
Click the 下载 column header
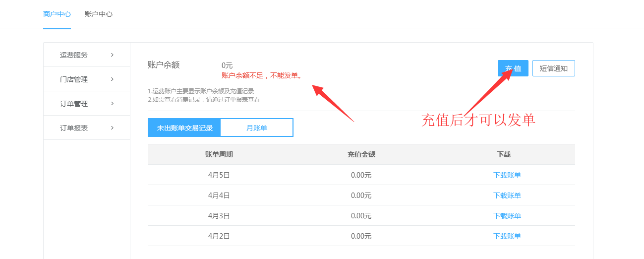tap(504, 154)
